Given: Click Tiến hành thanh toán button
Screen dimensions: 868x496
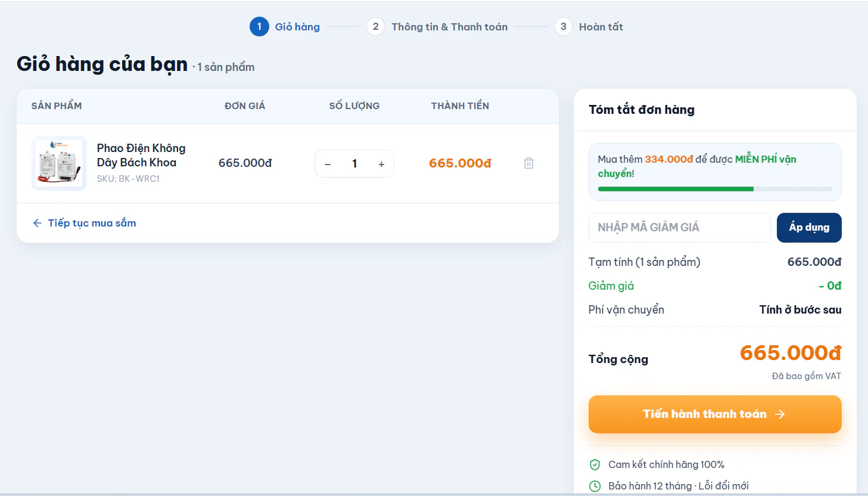Looking at the screenshot, I should pyautogui.click(x=715, y=414).
